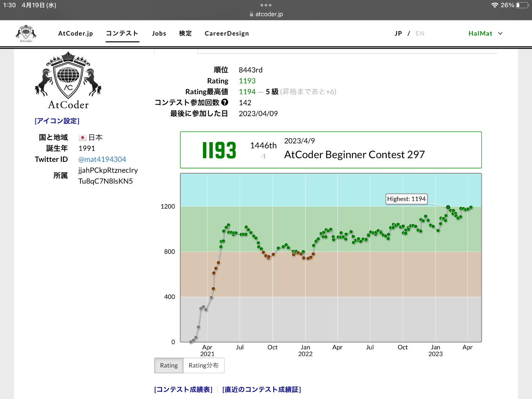Click the first gray data point at rating 0
This screenshot has width=532, height=399.
(191, 342)
